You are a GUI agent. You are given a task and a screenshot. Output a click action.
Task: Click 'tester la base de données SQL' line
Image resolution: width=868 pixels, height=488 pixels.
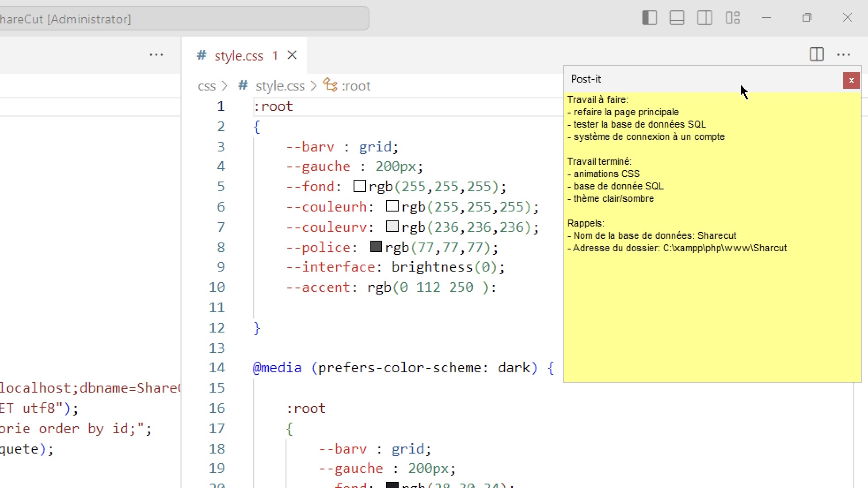pos(640,125)
